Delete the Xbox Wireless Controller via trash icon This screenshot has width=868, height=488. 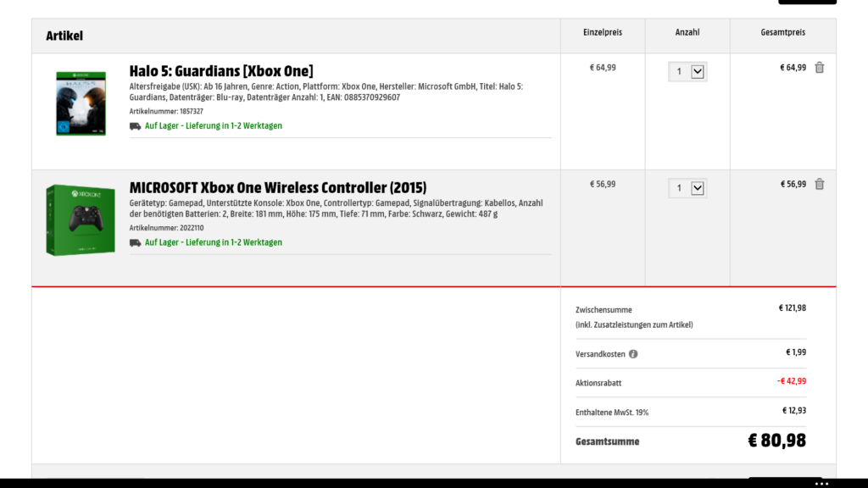(820, 184)
